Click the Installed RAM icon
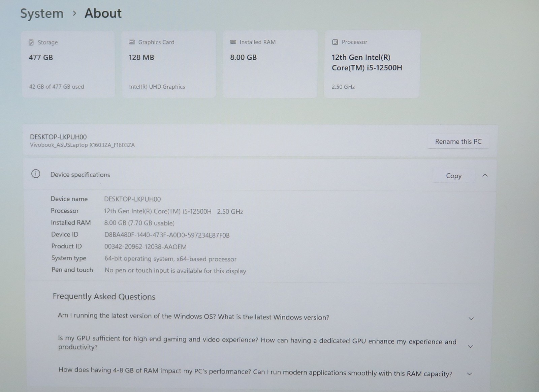This screenshot has width=539, height=392. (x=233, y=42)
